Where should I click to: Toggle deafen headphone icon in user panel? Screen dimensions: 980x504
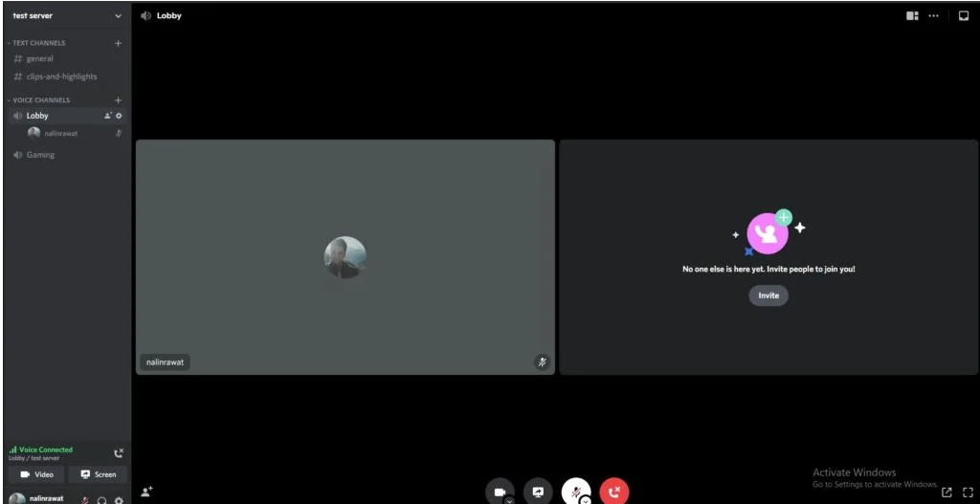(101, 499)
